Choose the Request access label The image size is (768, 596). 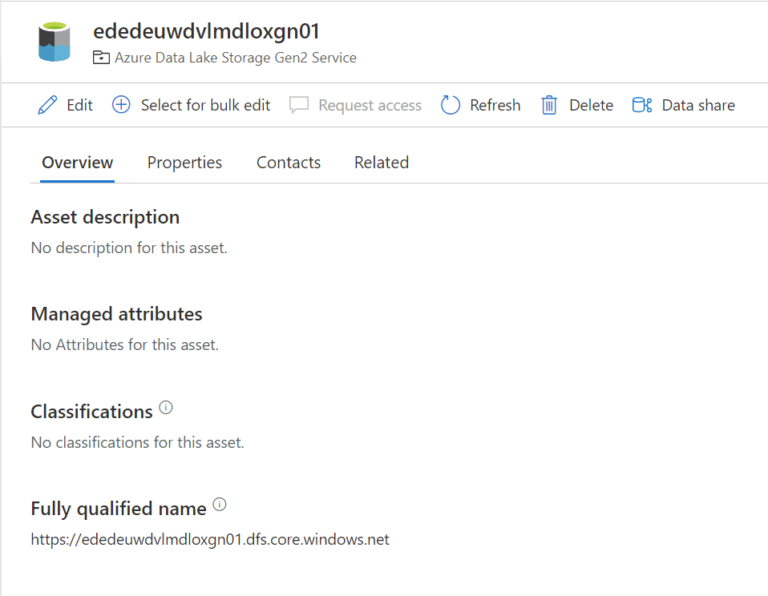click(x=370, y=105)
